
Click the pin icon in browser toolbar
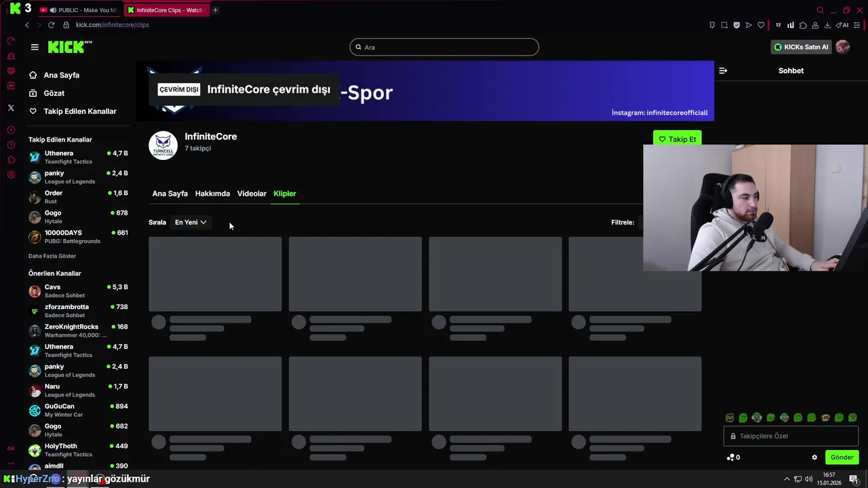coord(712,25)
